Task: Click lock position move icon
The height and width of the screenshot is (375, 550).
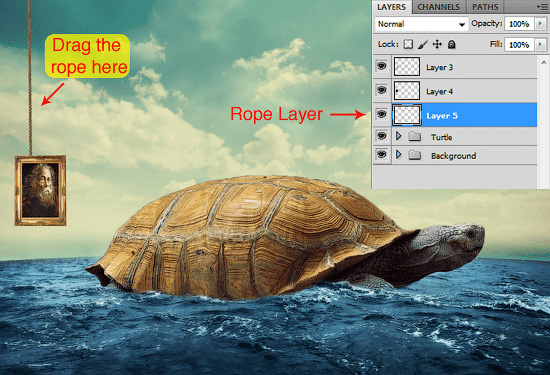Action: point(437,44)
